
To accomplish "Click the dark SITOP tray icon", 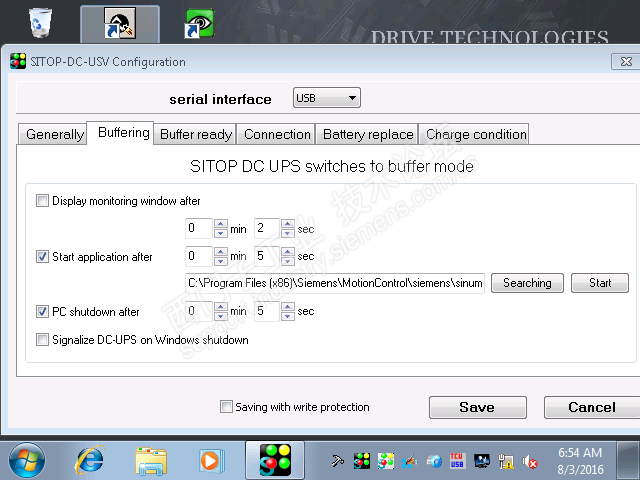I will (362, 461).
